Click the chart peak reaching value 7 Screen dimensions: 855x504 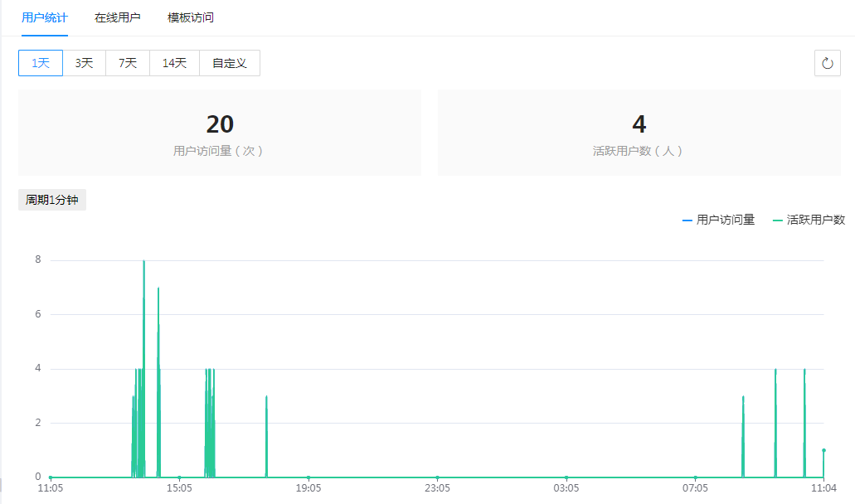[158, 288]
